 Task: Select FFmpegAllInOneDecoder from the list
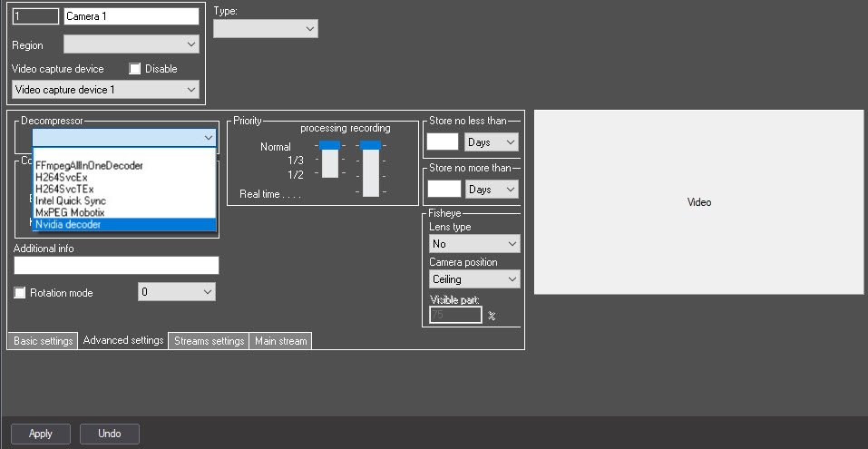124,165
